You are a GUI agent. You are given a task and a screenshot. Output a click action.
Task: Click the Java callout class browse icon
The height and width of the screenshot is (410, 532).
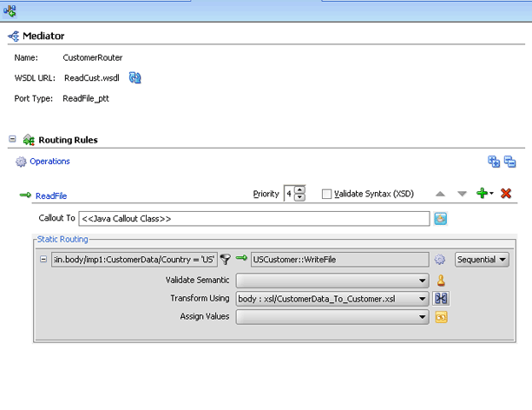click(x=440, y=218)
